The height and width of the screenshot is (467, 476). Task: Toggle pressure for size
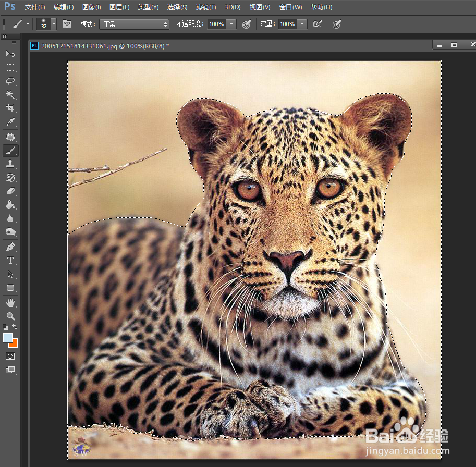pos(337,24)
